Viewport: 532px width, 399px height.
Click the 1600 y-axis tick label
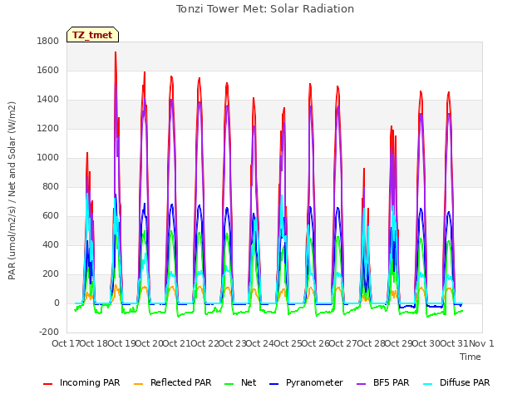(x=48, y=70)
